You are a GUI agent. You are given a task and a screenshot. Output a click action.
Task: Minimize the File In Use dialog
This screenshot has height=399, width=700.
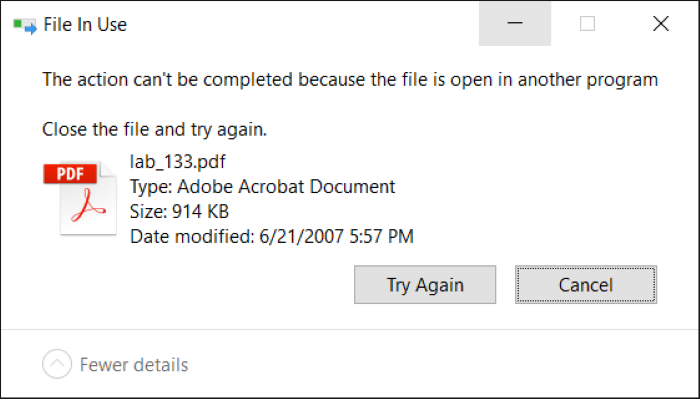(x=515, y=23)
